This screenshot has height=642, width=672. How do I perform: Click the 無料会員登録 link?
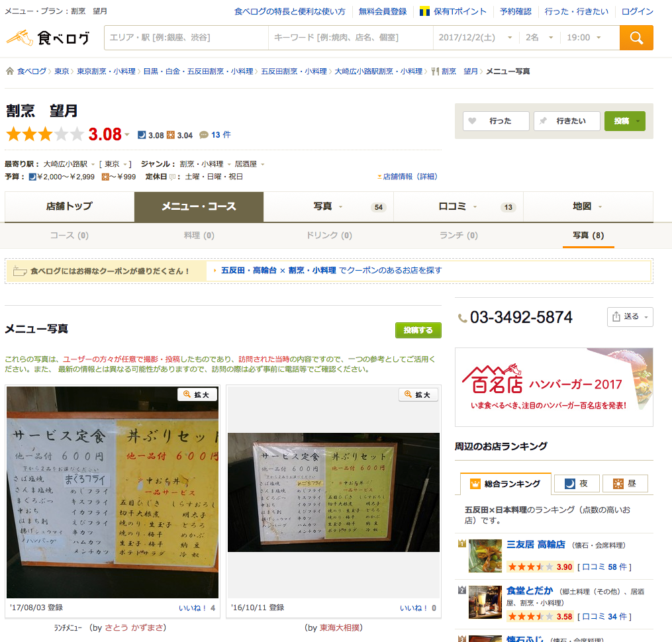click(382, 11)
